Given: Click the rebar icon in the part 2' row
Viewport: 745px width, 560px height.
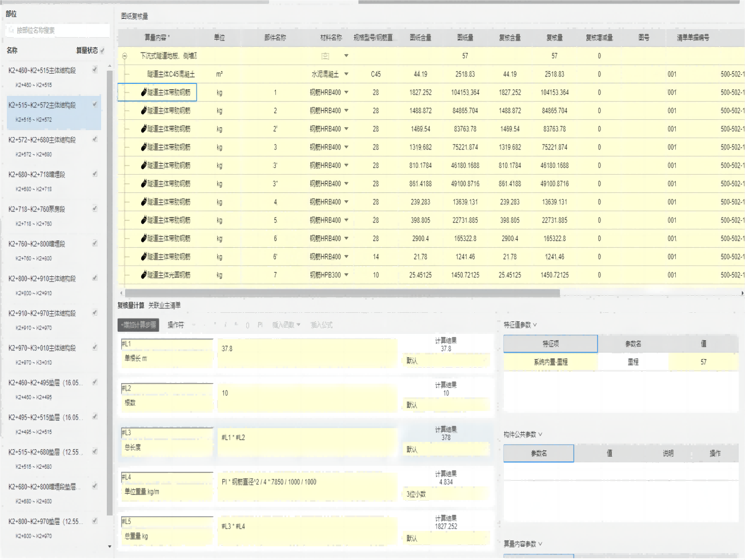Looking at the screenshot, I should (144, 129).
